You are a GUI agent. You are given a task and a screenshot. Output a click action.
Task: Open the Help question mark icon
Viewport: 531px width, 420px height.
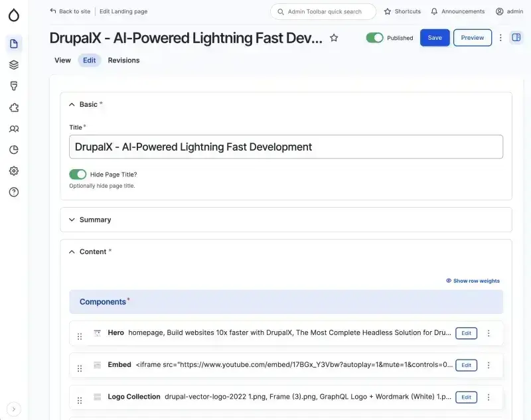tap(14, 192)
